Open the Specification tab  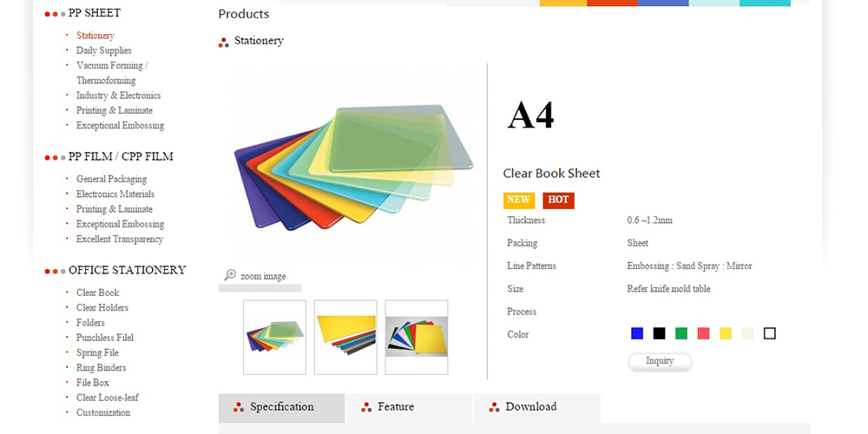282,408
